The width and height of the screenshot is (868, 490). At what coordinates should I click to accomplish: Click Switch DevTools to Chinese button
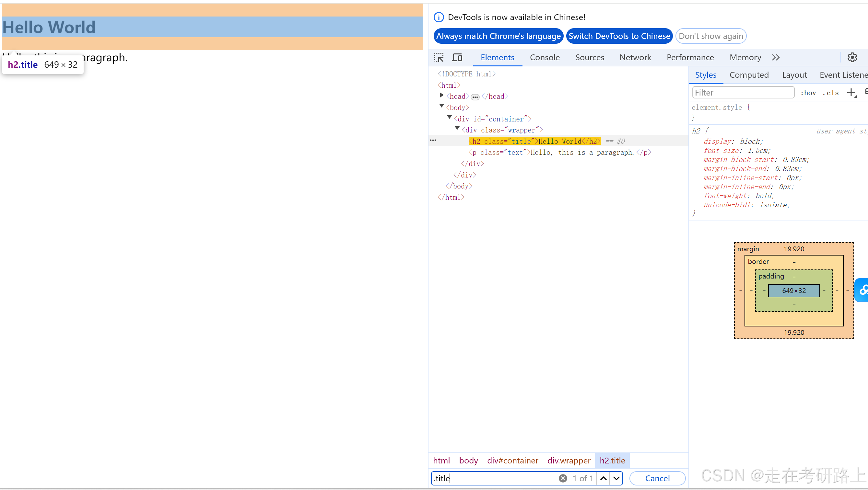coord(619,36)
